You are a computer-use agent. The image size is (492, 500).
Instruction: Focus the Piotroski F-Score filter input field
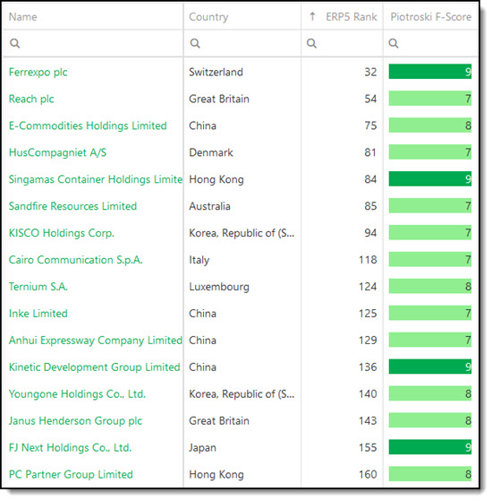(x=431, y=43)
